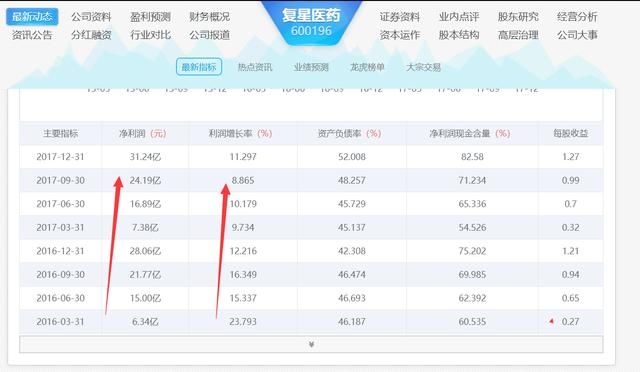
Task: View 业内点评 section
Action: (459, 17)
